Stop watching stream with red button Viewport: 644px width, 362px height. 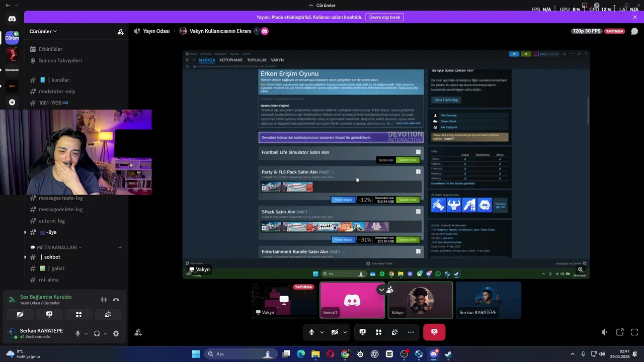click(434, 332)
